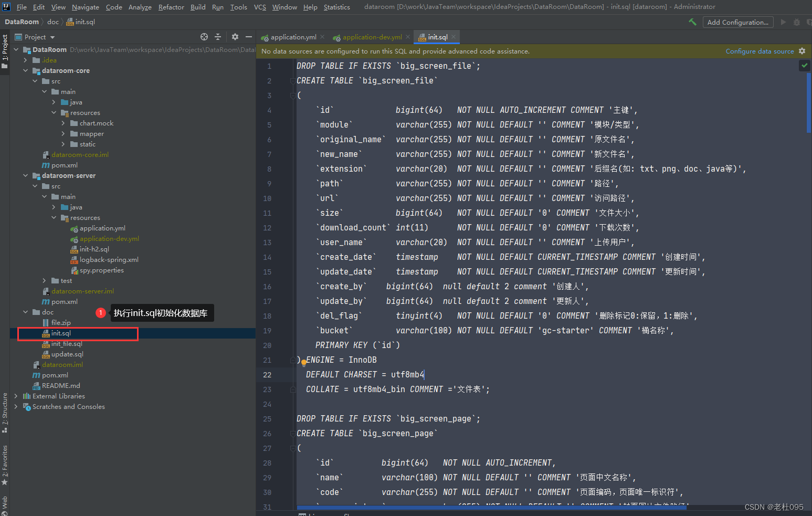Screen dimensions: 812x516
Task: Open the VCS menu
Action: [x=260, y=7]
